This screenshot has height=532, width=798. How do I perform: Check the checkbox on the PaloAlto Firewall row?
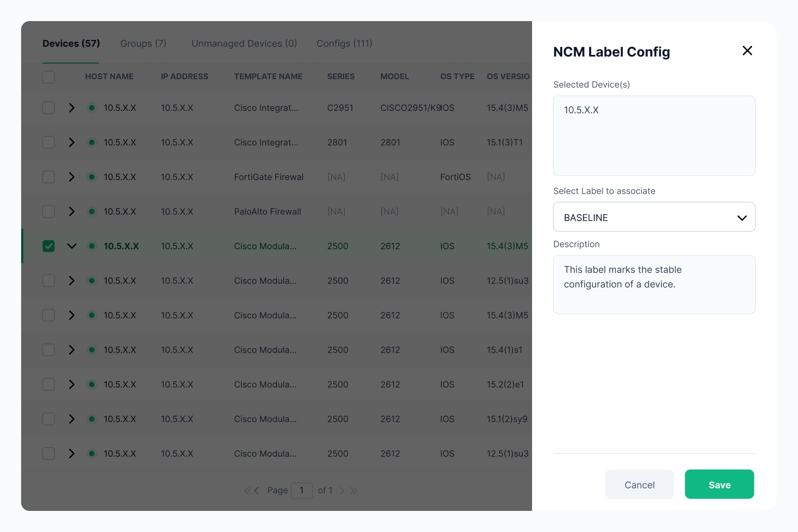coord(49,211)
